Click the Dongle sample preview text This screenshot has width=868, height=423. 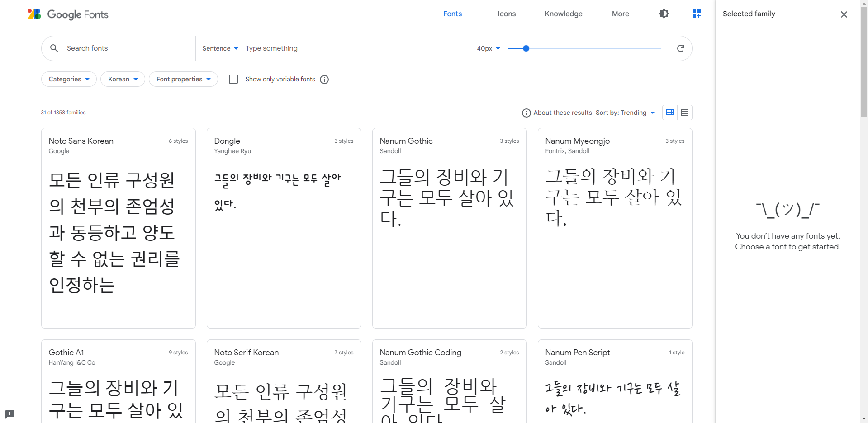277,192
